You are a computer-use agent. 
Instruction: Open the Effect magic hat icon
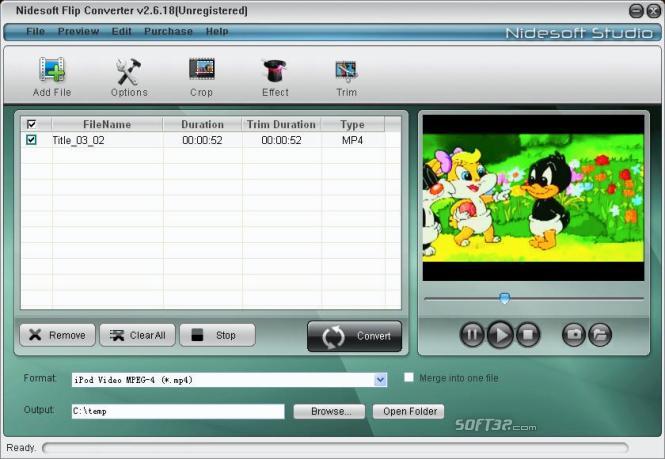(275, 70)
